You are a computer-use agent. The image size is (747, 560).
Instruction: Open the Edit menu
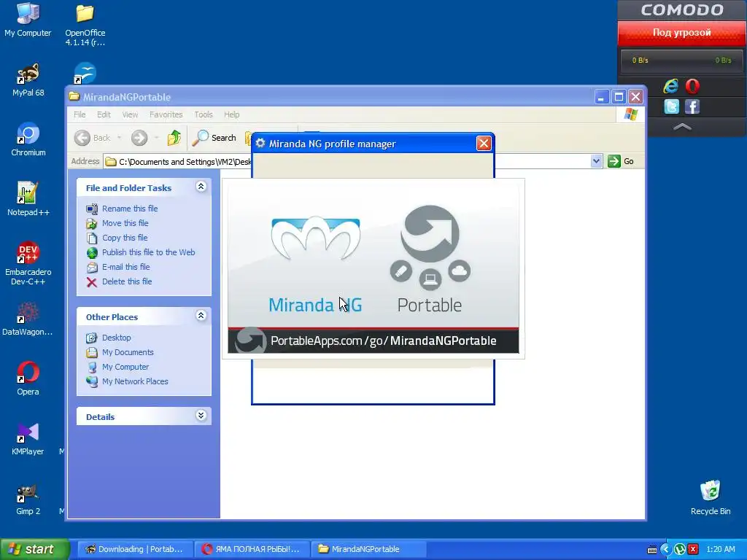click(104, 114)
